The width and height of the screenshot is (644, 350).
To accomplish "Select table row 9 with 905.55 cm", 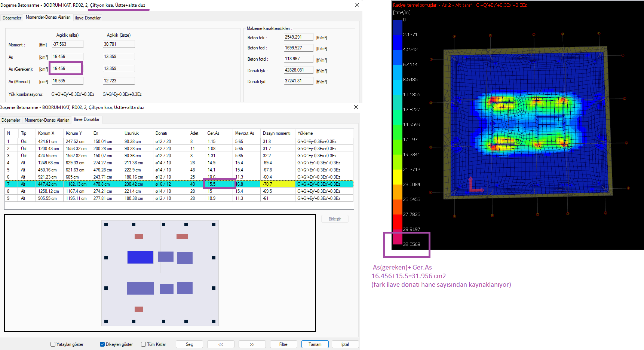I will [179, 198].
